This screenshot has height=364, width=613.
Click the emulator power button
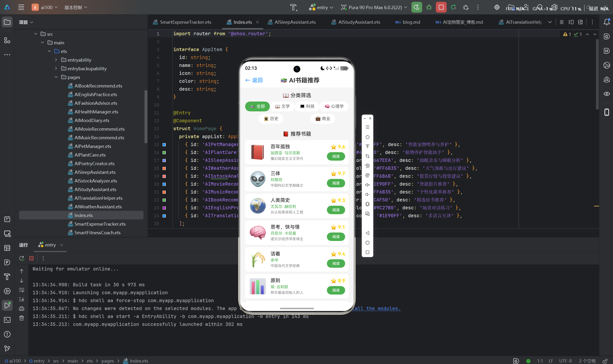pos(367,137)
